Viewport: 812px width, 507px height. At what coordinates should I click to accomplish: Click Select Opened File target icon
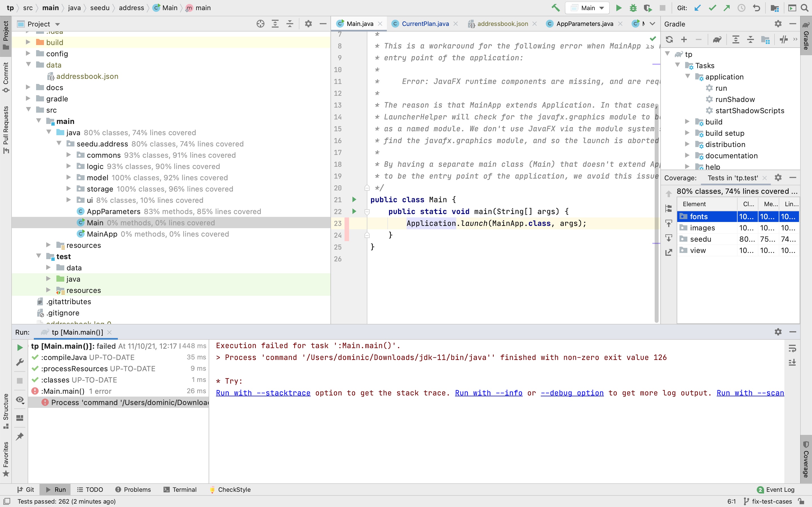tap(261, 24)
